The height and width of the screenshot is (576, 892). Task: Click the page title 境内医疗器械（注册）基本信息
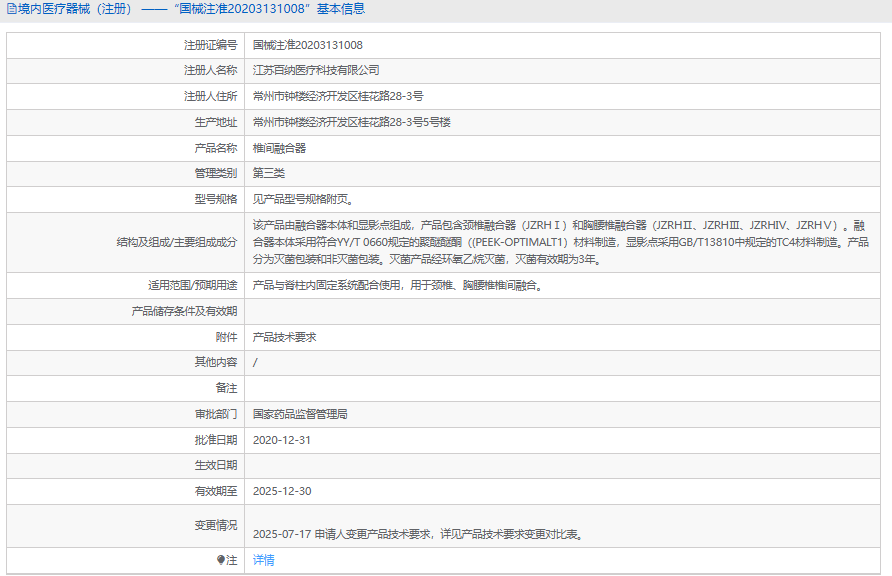(191, 9)
